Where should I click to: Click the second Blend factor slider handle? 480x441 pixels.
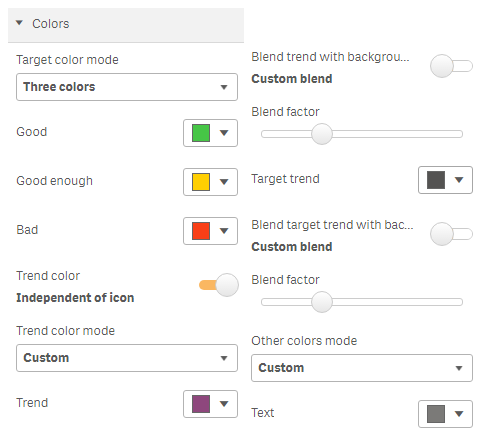click(x=322, y=302)
